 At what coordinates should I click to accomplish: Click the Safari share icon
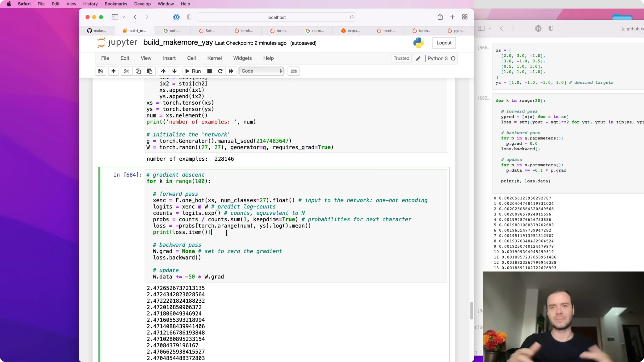pyautogui.click(x=440, y=17)
